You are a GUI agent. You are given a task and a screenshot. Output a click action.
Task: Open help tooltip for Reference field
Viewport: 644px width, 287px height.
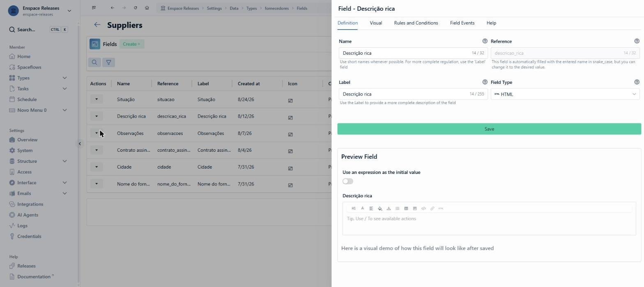(x=637, y=41)
